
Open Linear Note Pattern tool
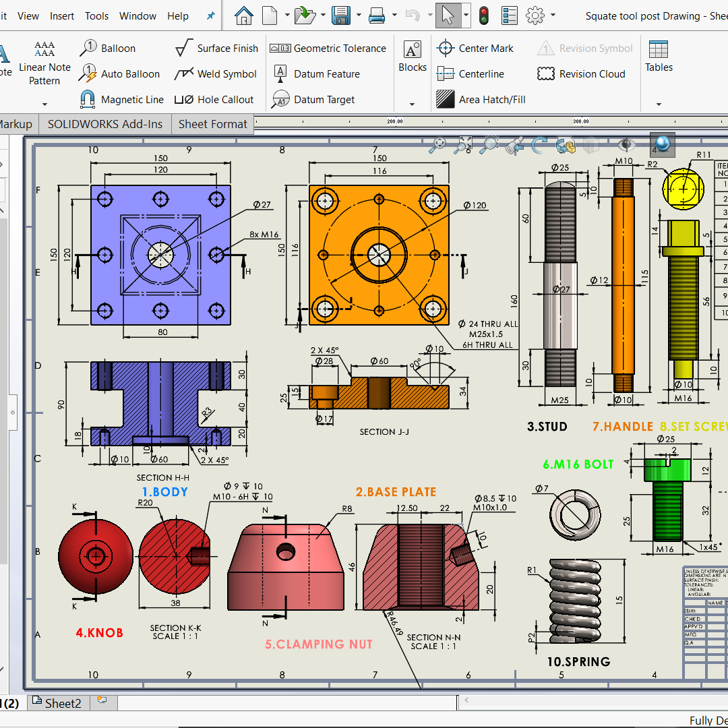click(x=44, y=63)
